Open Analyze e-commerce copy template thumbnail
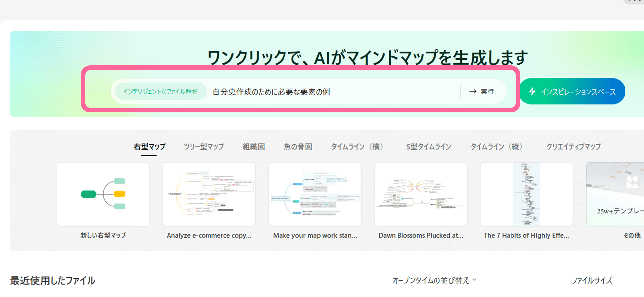Image resolution: width=644 pixels, height=297 pixels. 209,194
